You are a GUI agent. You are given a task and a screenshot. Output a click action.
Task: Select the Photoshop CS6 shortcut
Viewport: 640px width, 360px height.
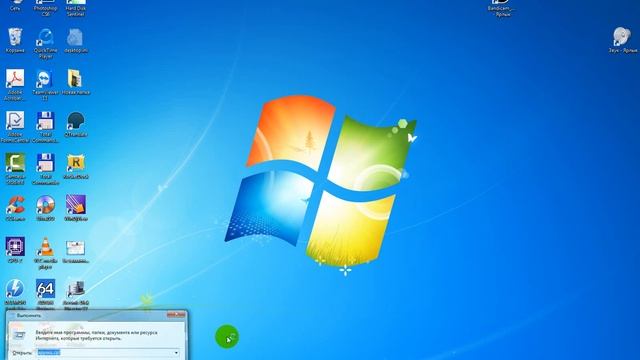click(x=45, y=7)
